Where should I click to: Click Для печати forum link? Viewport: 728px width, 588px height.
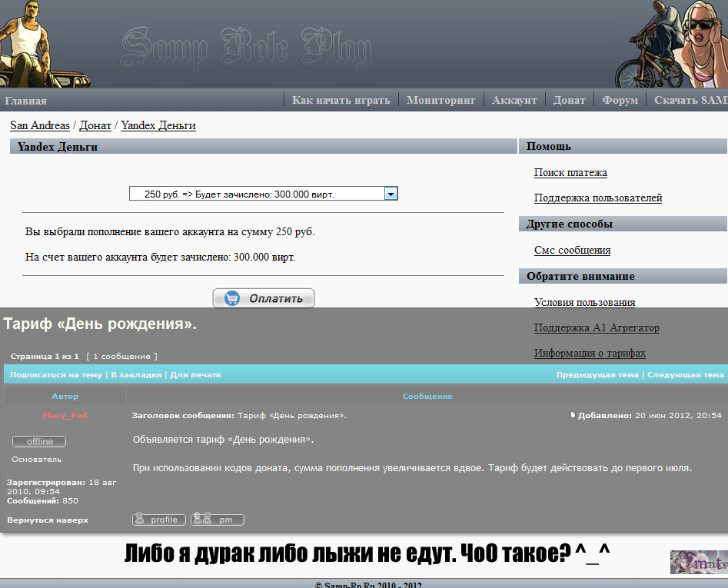(x=195, y=374)
